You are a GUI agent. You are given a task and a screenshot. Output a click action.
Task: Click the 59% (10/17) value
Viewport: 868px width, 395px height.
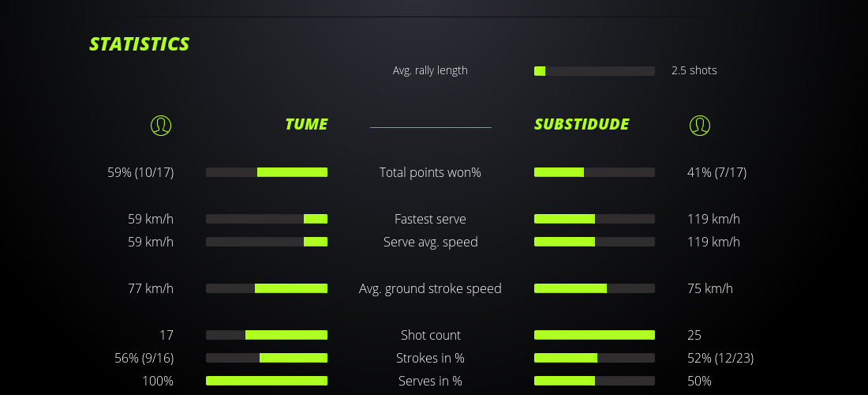tap(140, 172)
